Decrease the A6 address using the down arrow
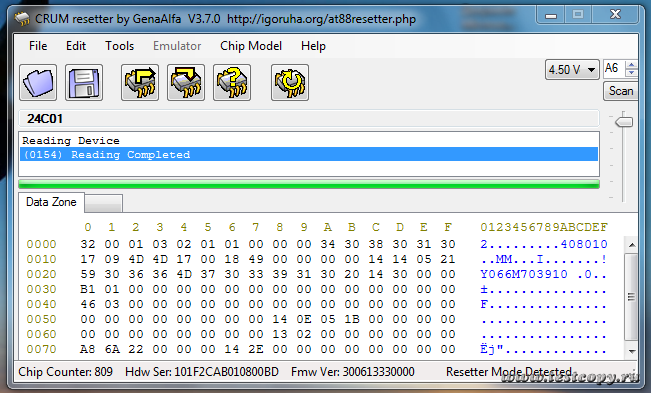651x393 pixels. tap(631, 73)
